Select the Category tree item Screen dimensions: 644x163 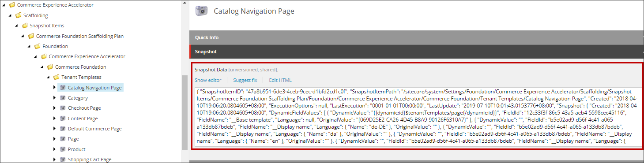click(78, 98)
